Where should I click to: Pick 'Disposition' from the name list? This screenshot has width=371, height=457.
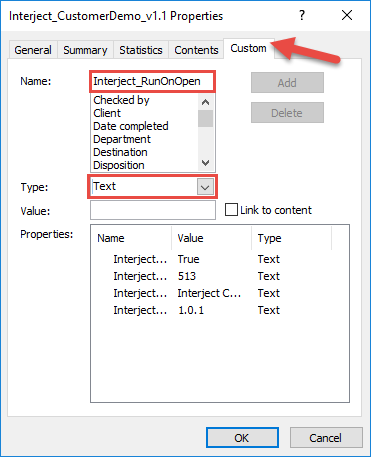pos(119,165)
